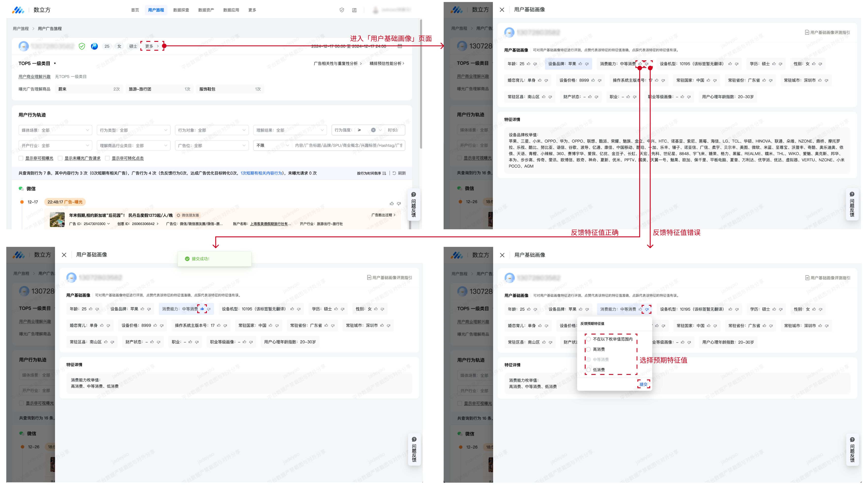Image resolution: width=868 pixels, height=485 pixels.
Task: Enable the 显示非可视曝光 checkbox
Action: click(x=21, y=158)
